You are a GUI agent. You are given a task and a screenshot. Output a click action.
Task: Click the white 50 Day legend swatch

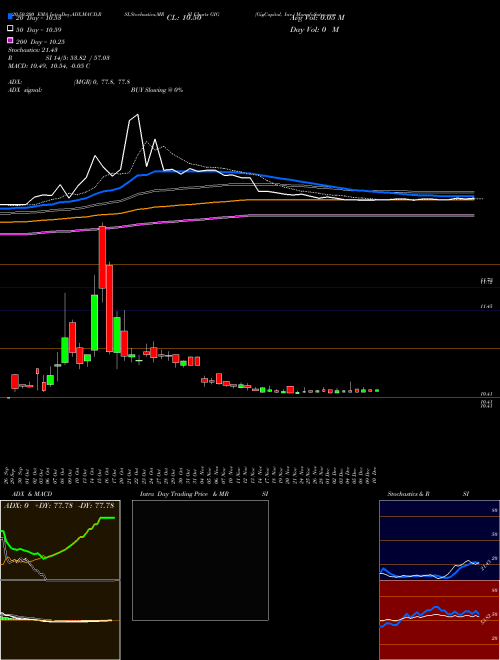[10, 29]
